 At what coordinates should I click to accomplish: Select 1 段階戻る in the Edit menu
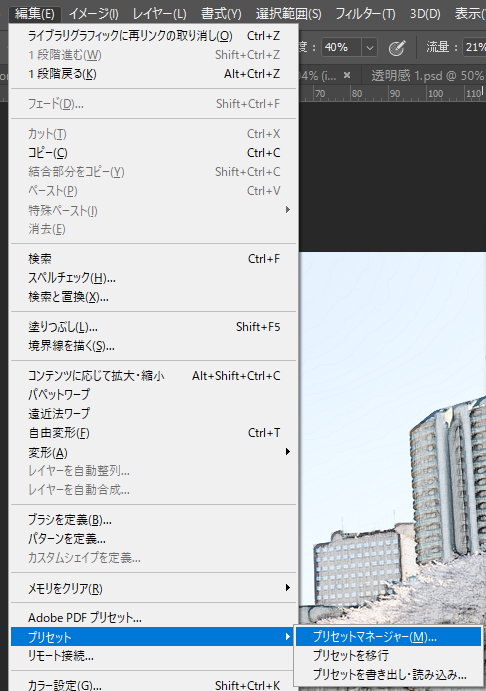click(153, 74)
